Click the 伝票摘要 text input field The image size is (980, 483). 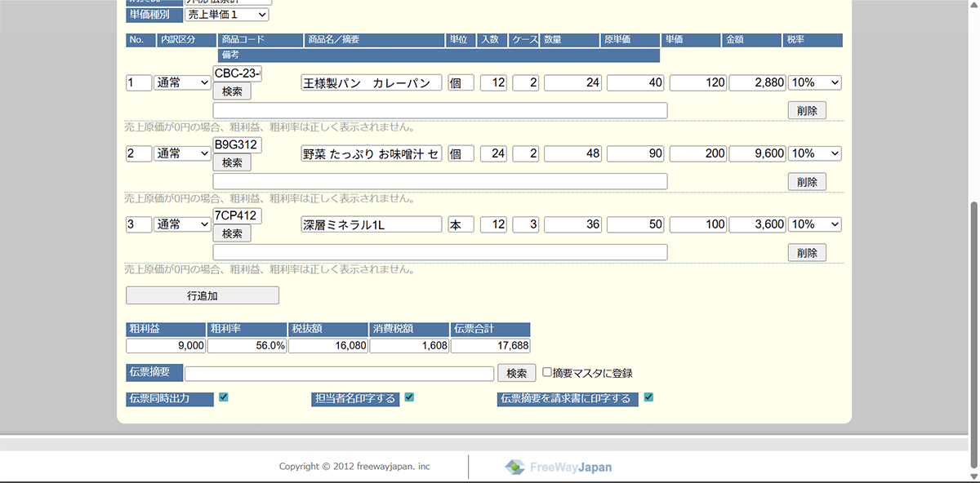[339, 373]
